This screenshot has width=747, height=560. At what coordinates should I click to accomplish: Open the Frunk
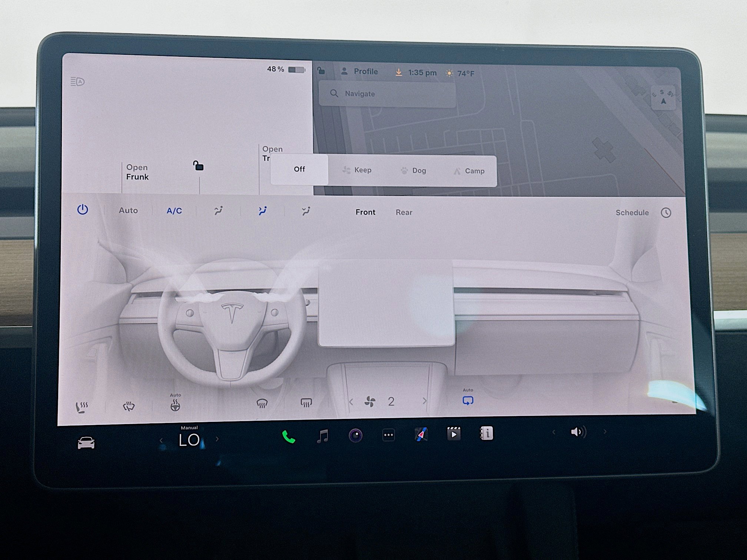(137, 172)
